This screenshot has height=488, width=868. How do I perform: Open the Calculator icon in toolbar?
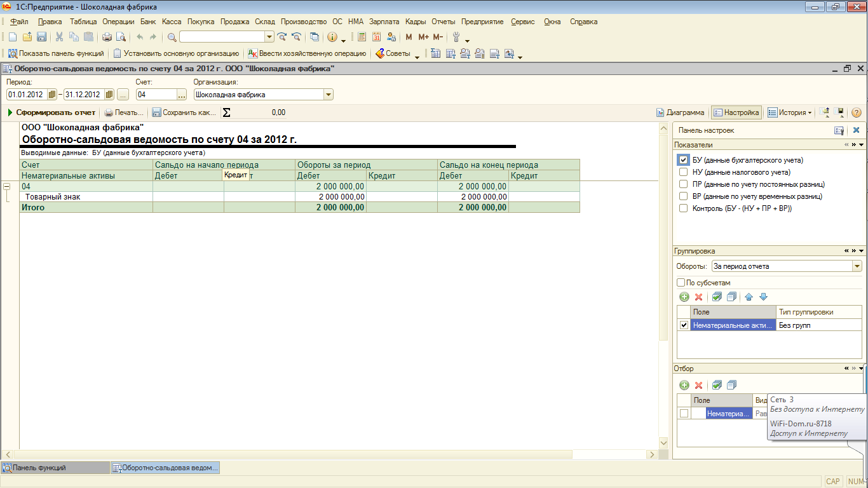[362, 37]
